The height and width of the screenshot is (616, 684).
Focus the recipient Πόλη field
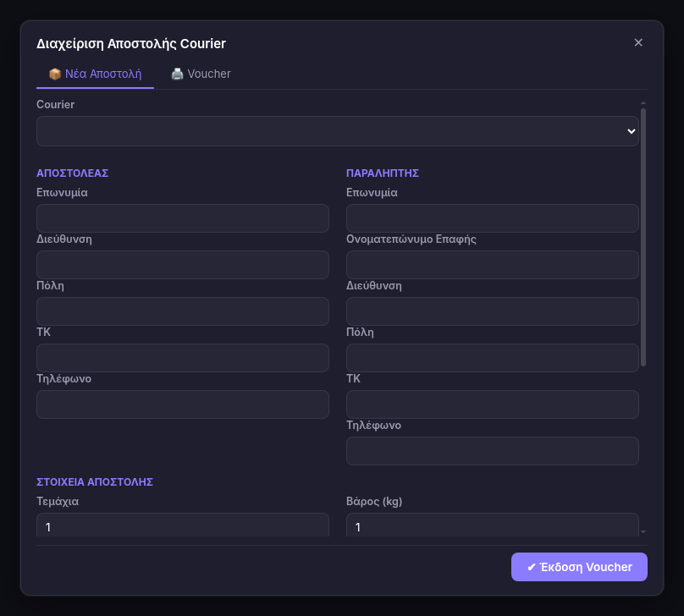[493, 358]
